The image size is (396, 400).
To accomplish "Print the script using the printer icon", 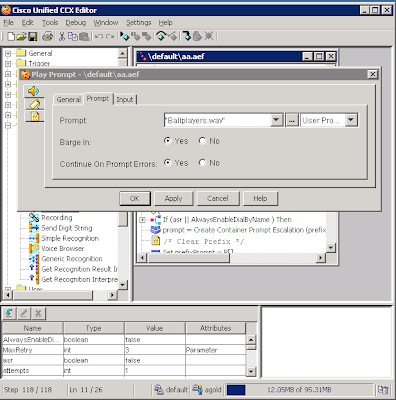I will [x=47, y=36].
